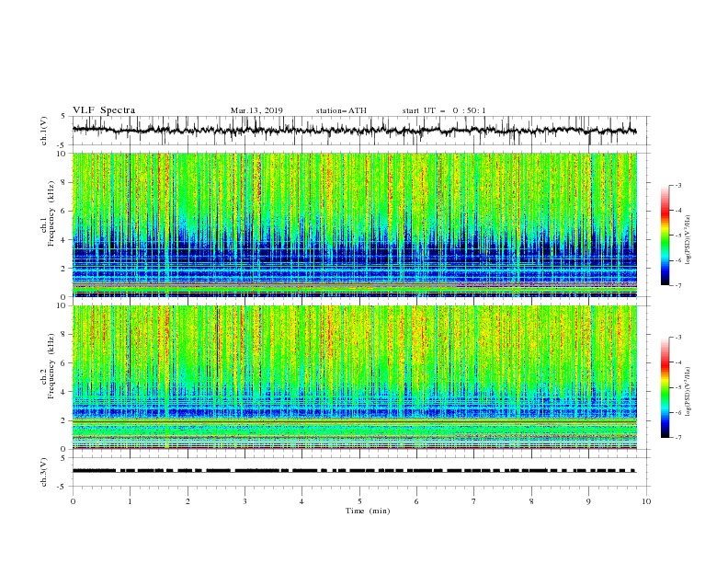The image size is (728, 563).
Task: Click the lower color bar's log(PSD) label
Action: point(688,392)
